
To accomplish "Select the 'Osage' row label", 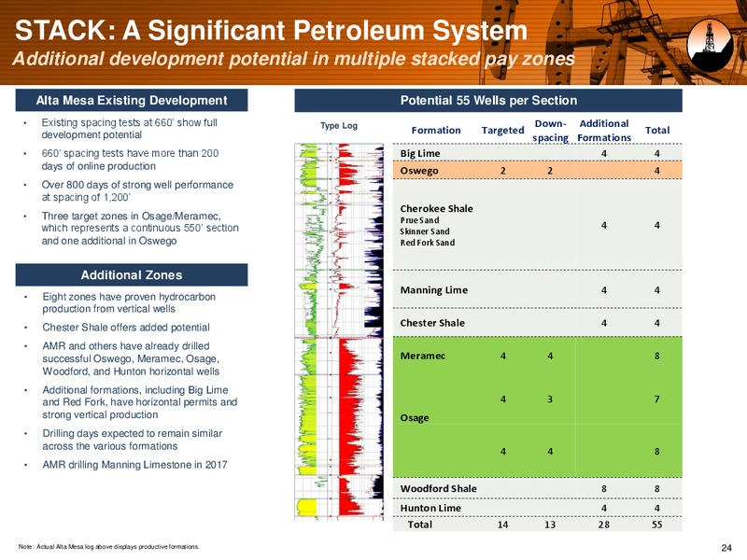I will (415, 418).
